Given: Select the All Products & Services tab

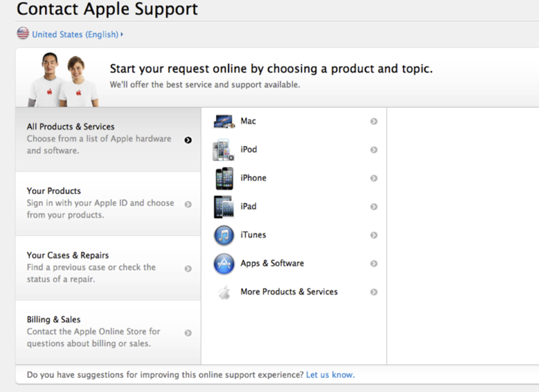Looking at the screenshot, I should (x=108, y=139).
